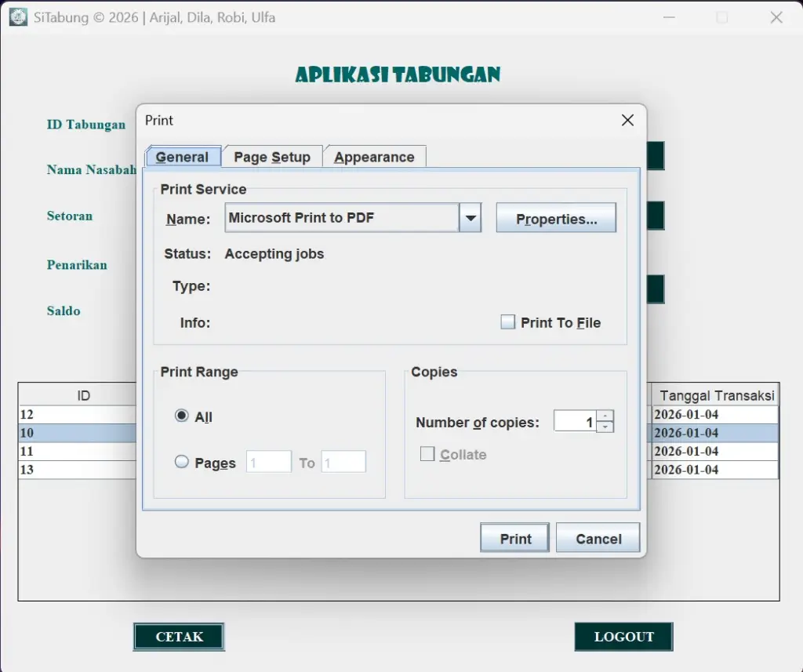803x672 pixels.
Task: Click the SiTabung app icon in title bar
Action: pos(17,16)
